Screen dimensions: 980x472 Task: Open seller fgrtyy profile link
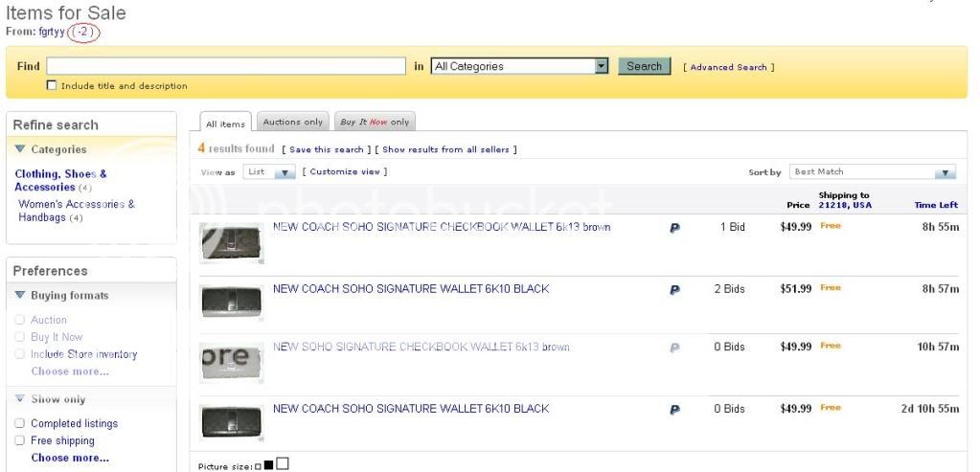52,32
